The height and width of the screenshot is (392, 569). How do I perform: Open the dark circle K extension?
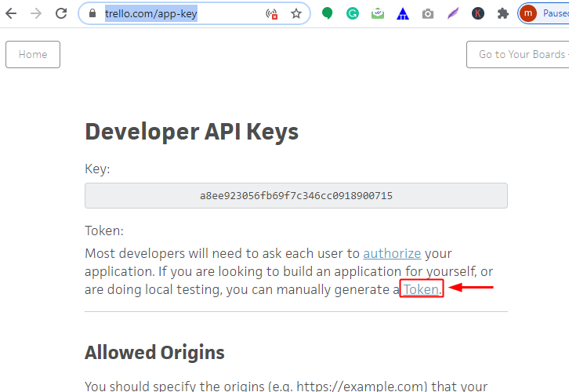pos(478,13)
